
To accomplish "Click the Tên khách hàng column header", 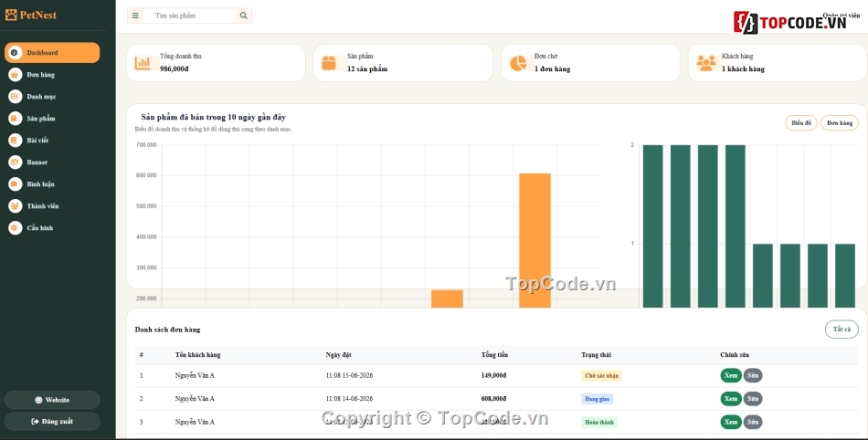I will point(197,355).
